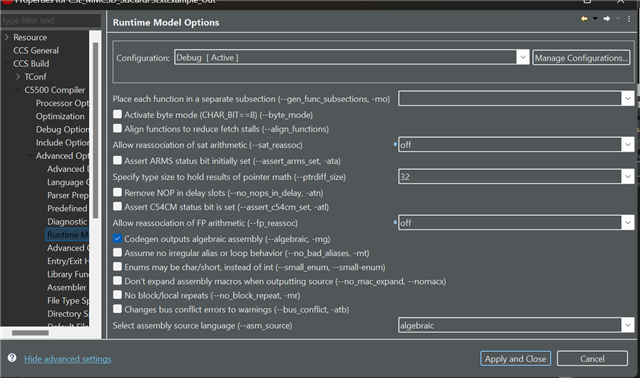Expand the Resource tree node
This screenshot has width=640, height=378.
(x=7, y=37)
